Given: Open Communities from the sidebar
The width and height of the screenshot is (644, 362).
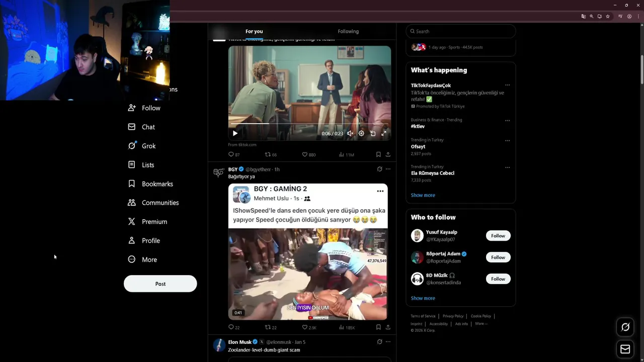Looking at the screenshot, I should coord(153,203).
